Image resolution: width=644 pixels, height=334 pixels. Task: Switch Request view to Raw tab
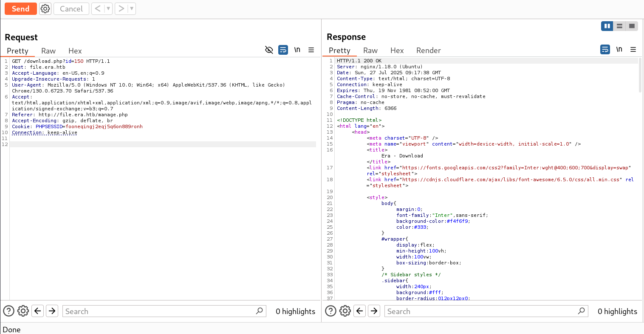[x=48, y=51]
